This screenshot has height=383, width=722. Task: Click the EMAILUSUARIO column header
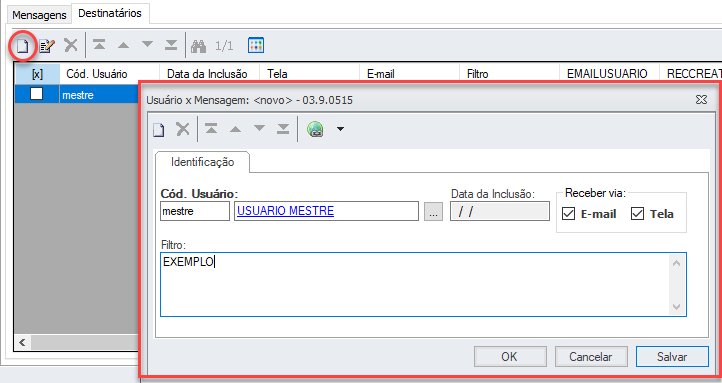pos(609,74)
